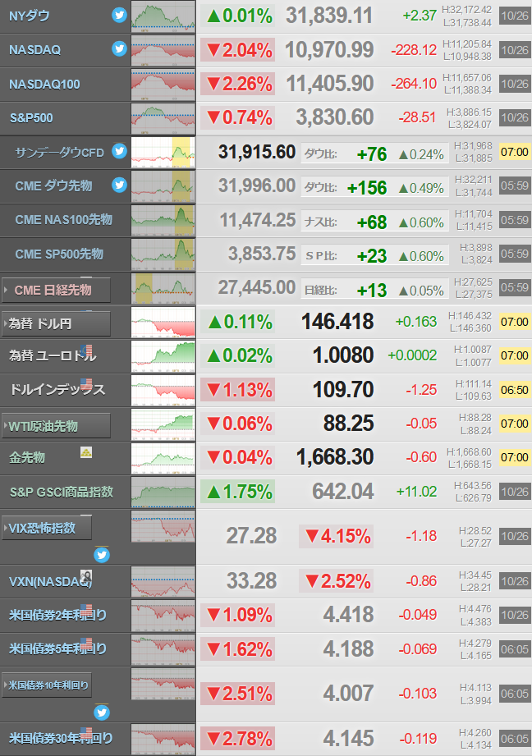Click the CME ダウ先物 price 31,996.00
Image resolution: width=532 pixels, height=756 pixels.
[x=257, y=186]
